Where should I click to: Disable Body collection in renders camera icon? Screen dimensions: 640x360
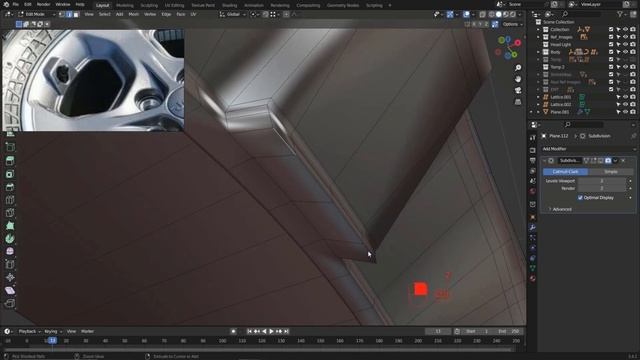click(633, 52)
